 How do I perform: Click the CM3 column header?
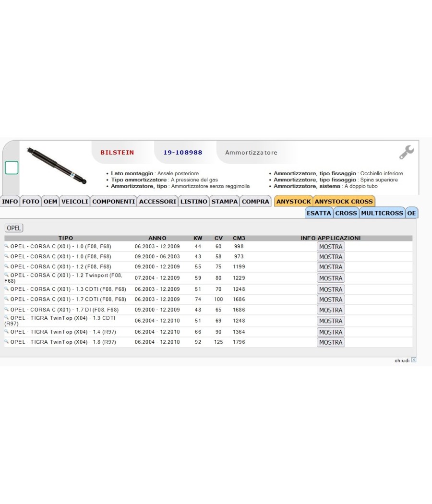pyautogui.click(x=239, y=238)
